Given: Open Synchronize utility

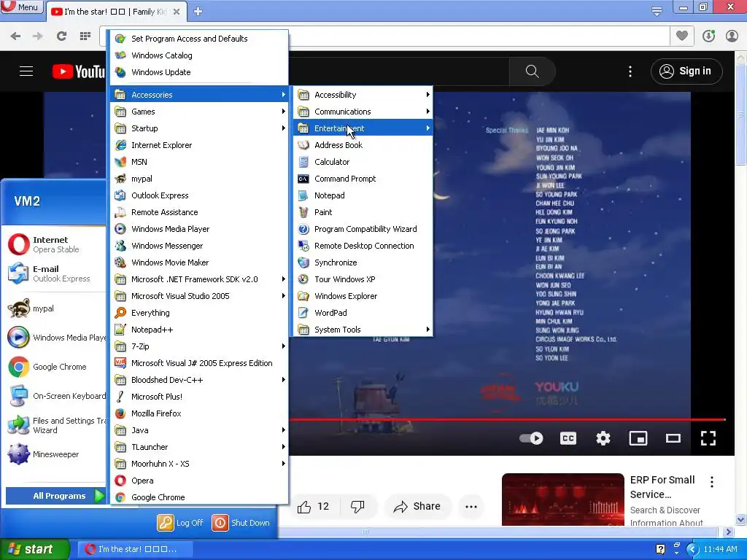Looking at the screenshot, I should [x=363, y=262].
